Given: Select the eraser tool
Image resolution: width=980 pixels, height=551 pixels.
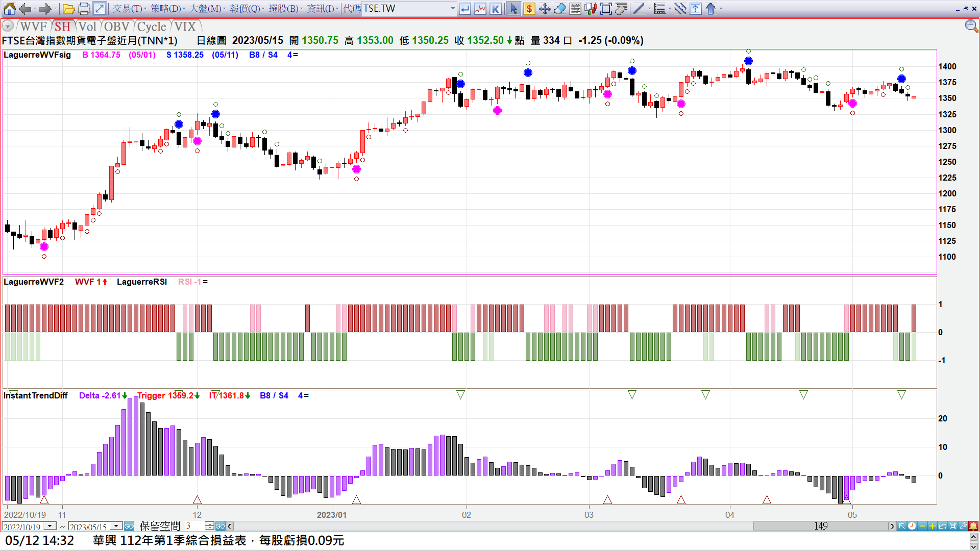Looking at the screenshot, I should [560, 9].
